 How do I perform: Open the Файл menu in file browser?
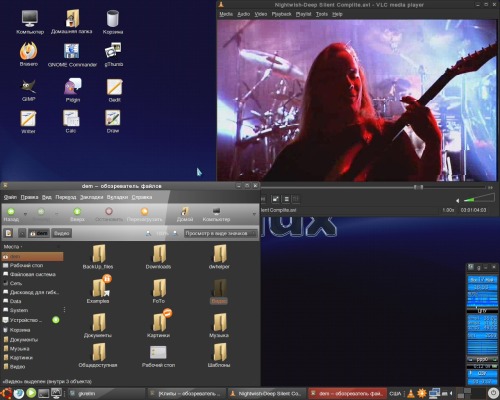click(x=10, y=197)
